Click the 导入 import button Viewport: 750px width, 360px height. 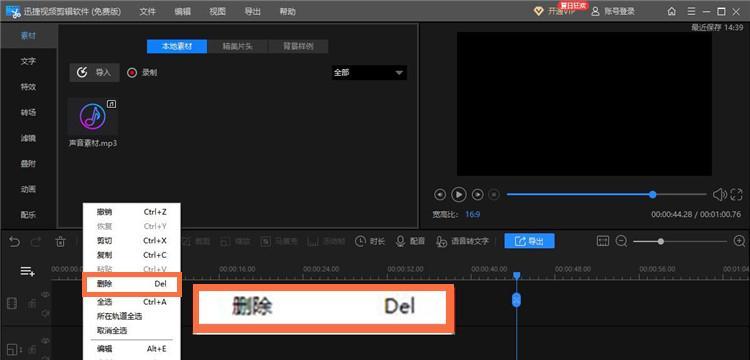94,73
